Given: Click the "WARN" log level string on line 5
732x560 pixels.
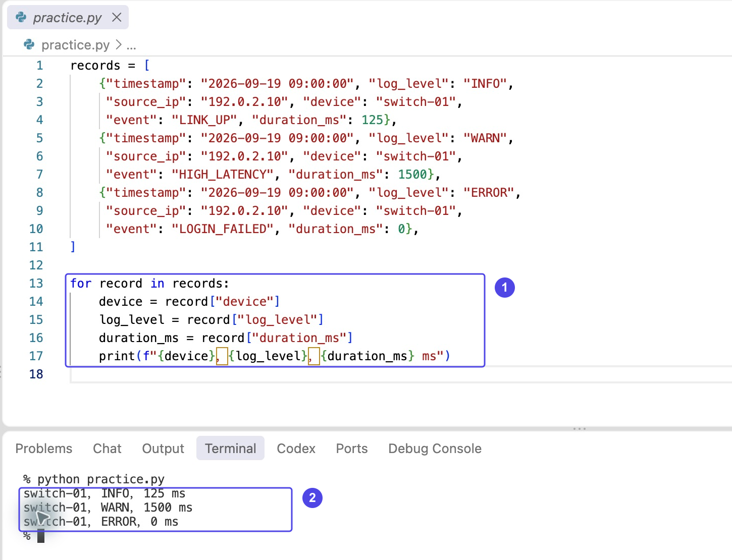Looking at the screenshot, I should click(485, 138).
